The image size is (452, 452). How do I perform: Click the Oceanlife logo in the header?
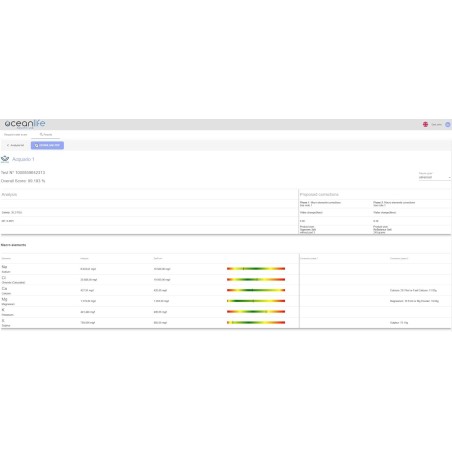(25, 124)
